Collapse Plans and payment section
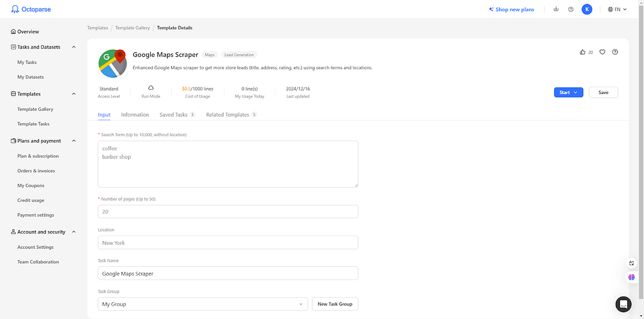This screenshot has height=319, width=644. click(x=74, y=141)
